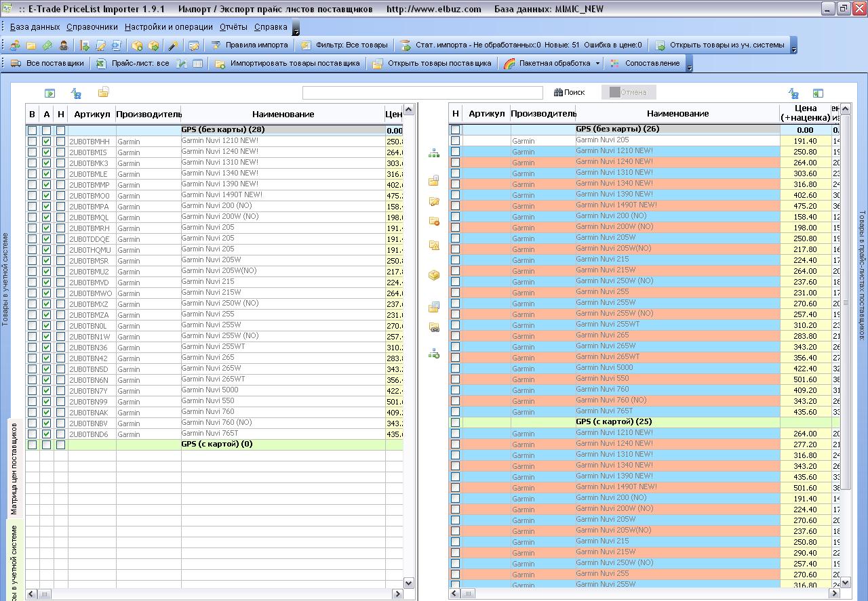Tick the Н checkbox on right GPS (с картой) (25) row
Viewport: 868px width, 601px height.
[455, 423]
